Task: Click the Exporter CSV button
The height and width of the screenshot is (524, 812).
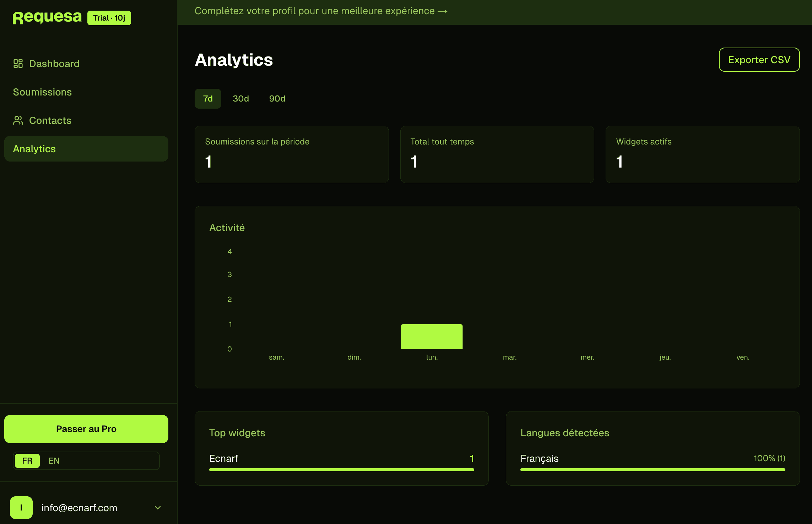Action: pyautogui.click(x=759, y=60)
